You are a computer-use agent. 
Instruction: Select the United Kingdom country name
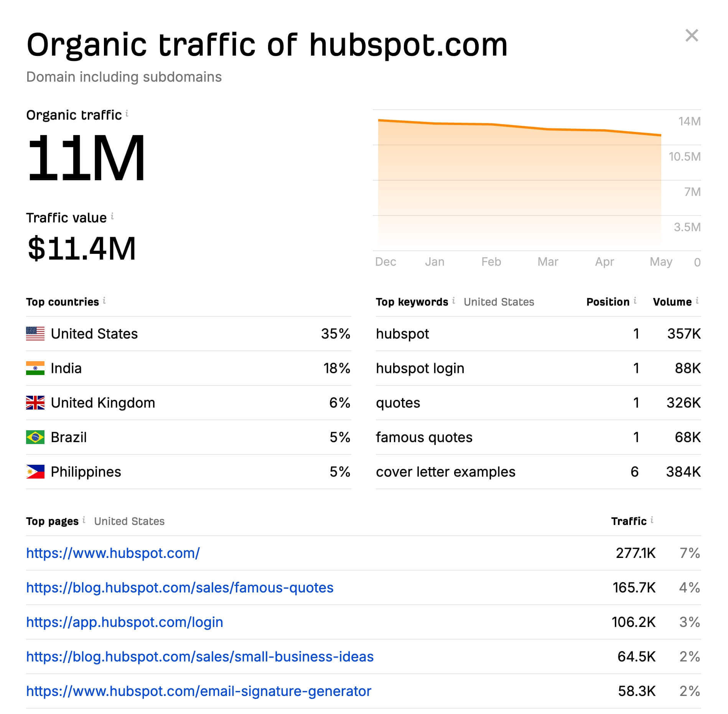pos(103,403)
